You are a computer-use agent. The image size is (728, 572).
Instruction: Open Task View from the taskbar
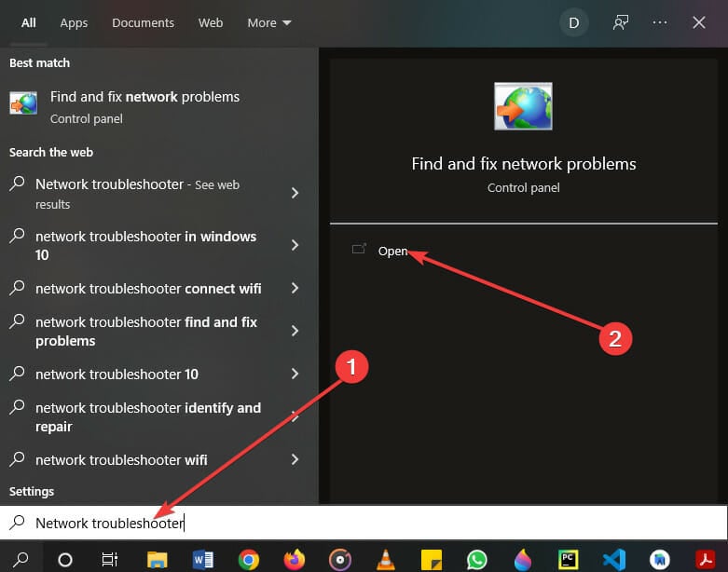coord(110,560)
